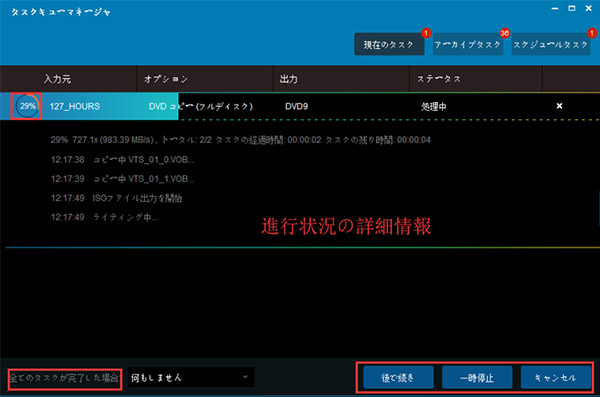Select the 127_HOURS task name
The height and width of the screenshot is (397, 600).
point(75,106)
